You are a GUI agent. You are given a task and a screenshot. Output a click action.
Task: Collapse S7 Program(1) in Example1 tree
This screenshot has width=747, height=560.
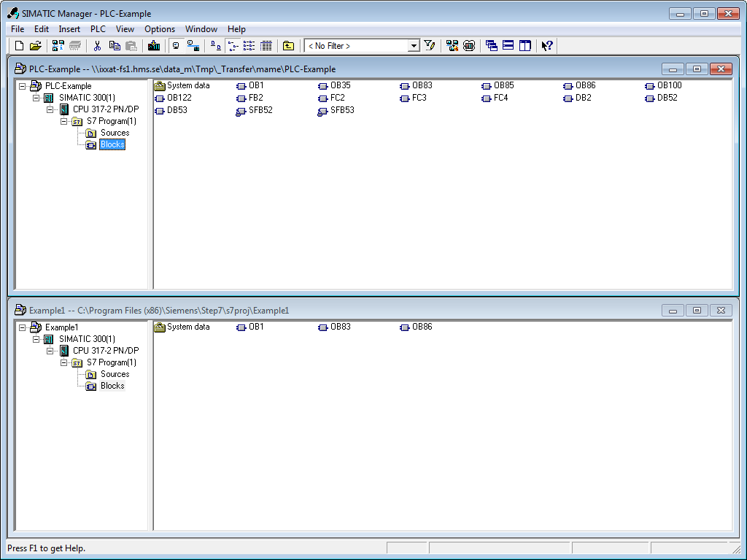tap(64, 363)
